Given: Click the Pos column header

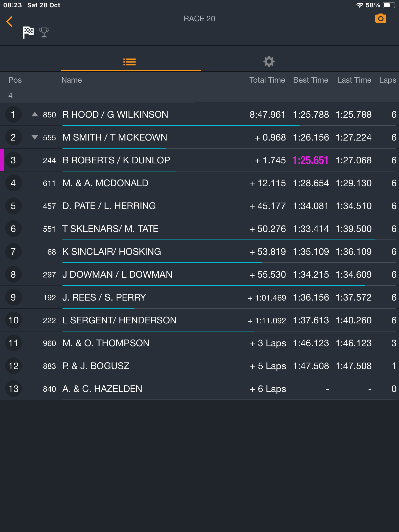Looking at the screenshot, I should (15, 80).
